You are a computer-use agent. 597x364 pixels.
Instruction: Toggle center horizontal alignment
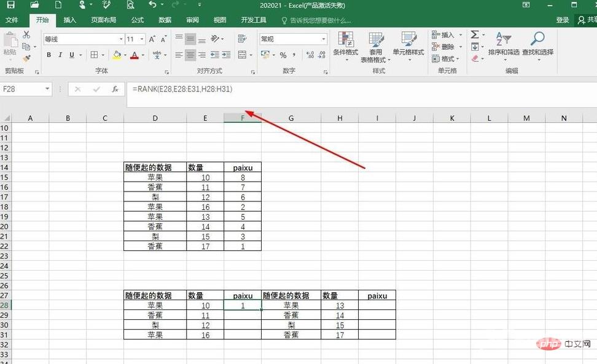click(190, 55)
